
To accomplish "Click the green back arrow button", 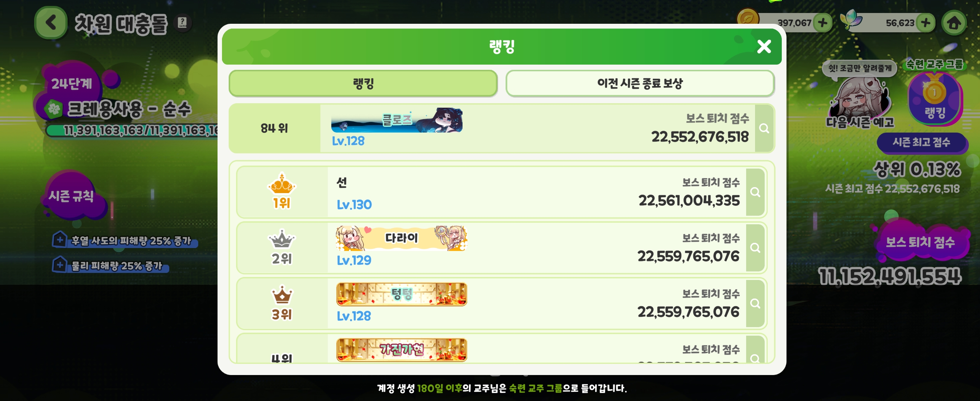I will (x=50, y=23).
